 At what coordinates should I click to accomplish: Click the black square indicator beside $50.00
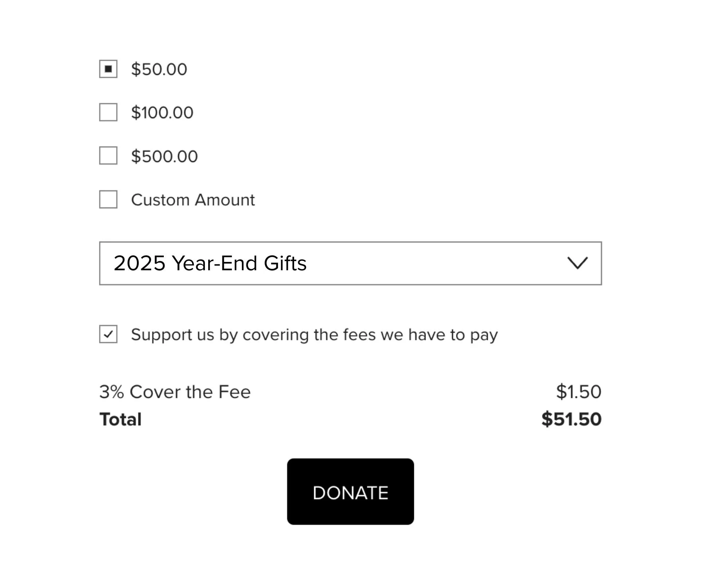(108, 69)
